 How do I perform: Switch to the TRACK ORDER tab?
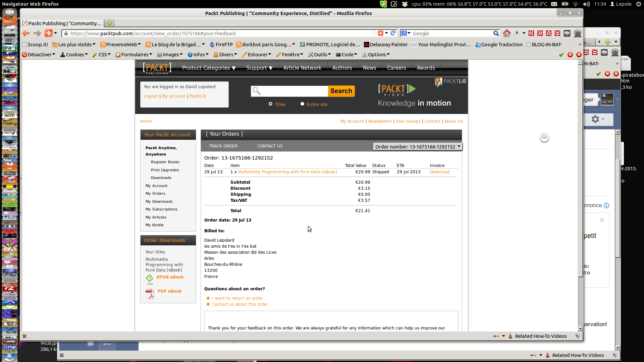pos(223,146)
